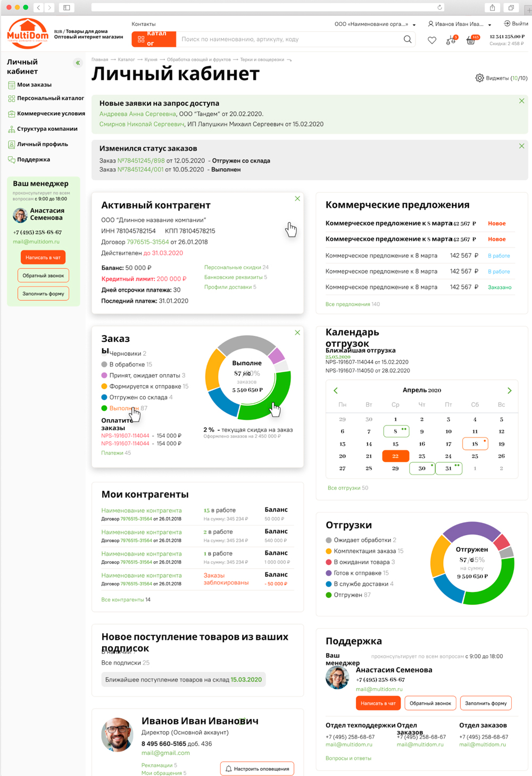Image resolution: width=532 pixels, height=776 pixels.
Task: Click Обработка овощей и фруктов breadcrumb
Action: [199, 60]
